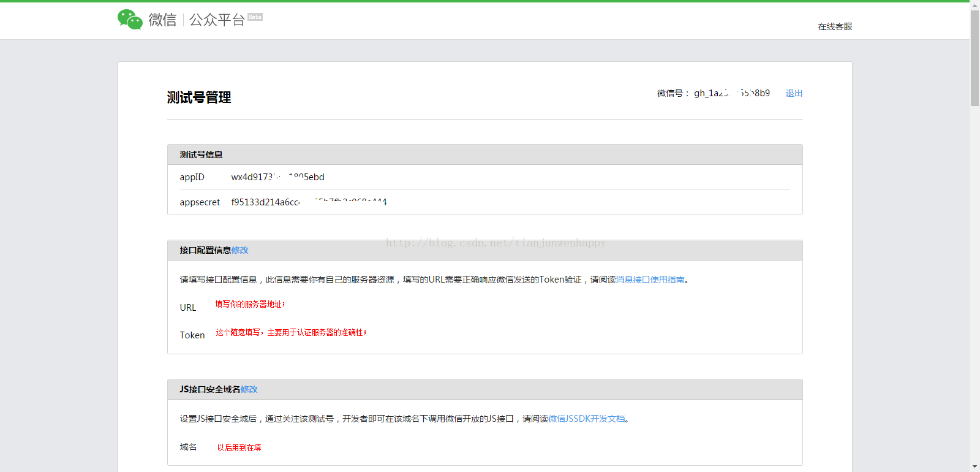Click 退出 to log out

click(x=794, y=93)
